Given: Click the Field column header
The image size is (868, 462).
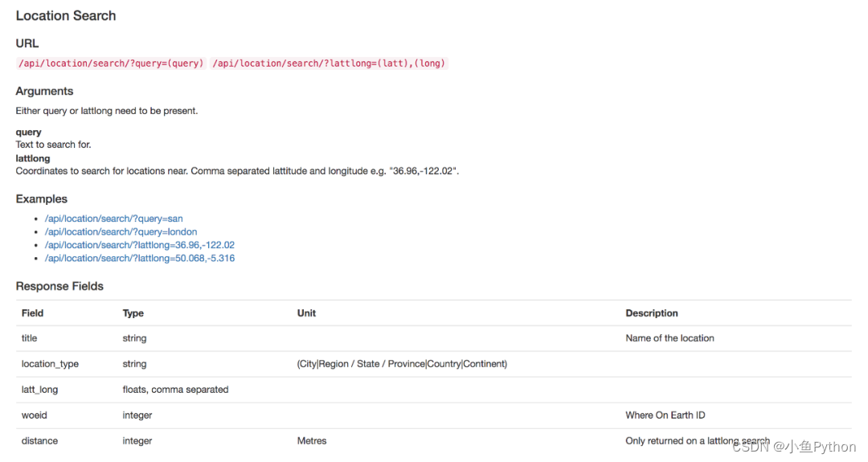Looking at the screenshot, I should [x=32, y=313].
